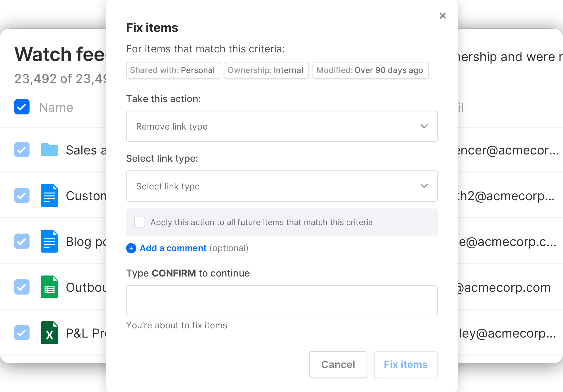The width and height of the screenshot is (563, 392).
Task: Uncheck the P&L spreadsheet row checkbox
Action: (22, 333)
